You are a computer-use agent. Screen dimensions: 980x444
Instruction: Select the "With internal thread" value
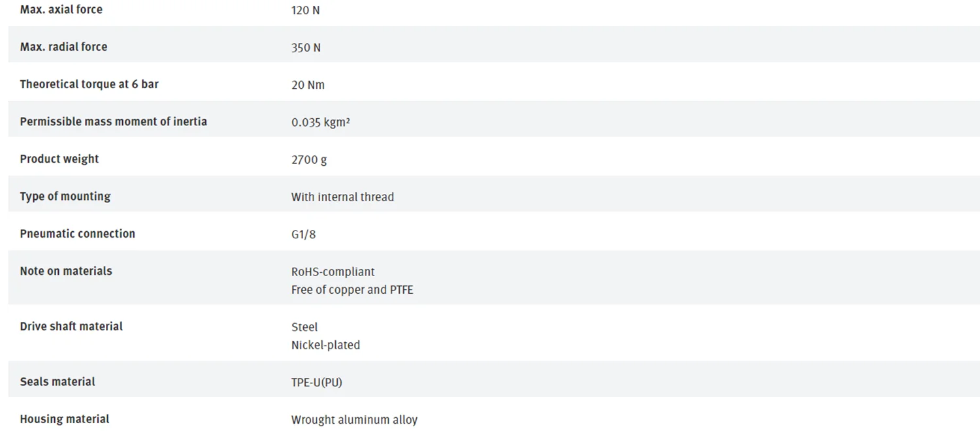point(342,197)
